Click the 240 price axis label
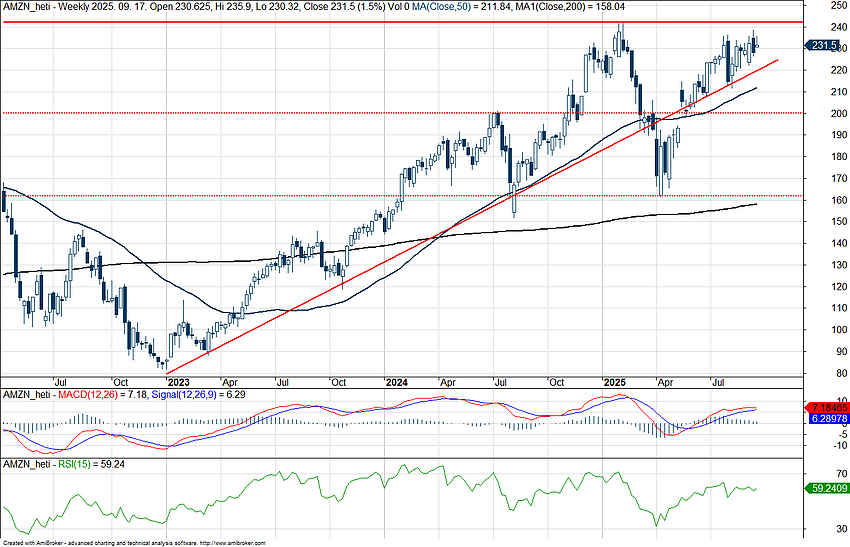Screen dimensions: 850x547 (x=839, y=27)
